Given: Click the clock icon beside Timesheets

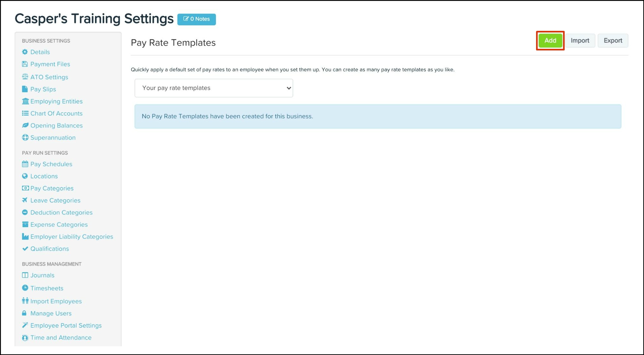Looking at the screenshot, I should click(x=25, y=288).
